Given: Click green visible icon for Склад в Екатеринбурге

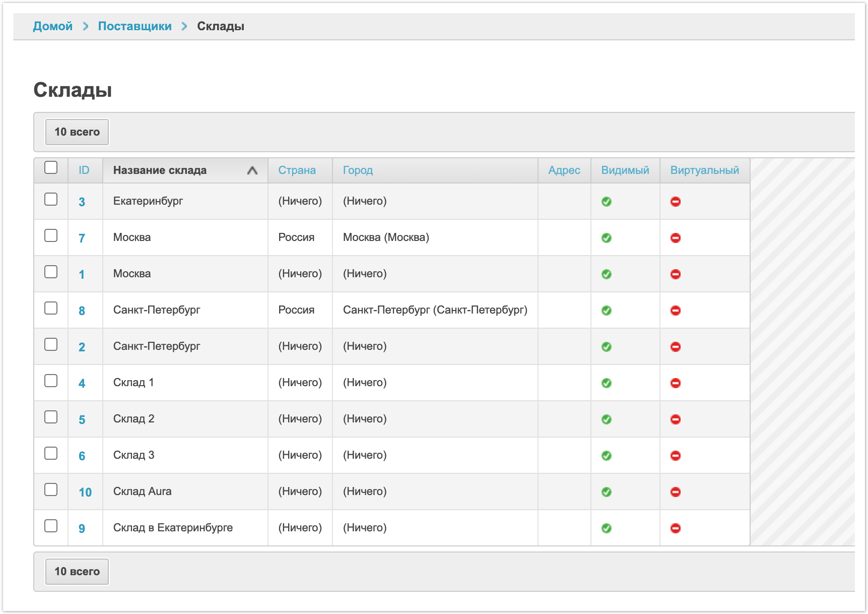Looking at the screenshot, I should (x=606, y=528).
